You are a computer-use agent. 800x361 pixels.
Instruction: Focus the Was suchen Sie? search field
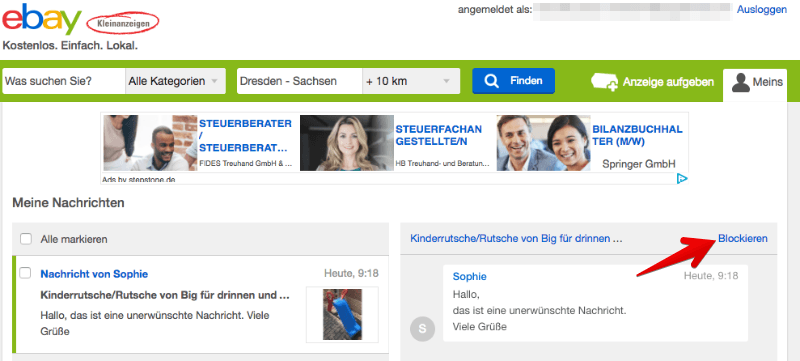coord(64,81)
